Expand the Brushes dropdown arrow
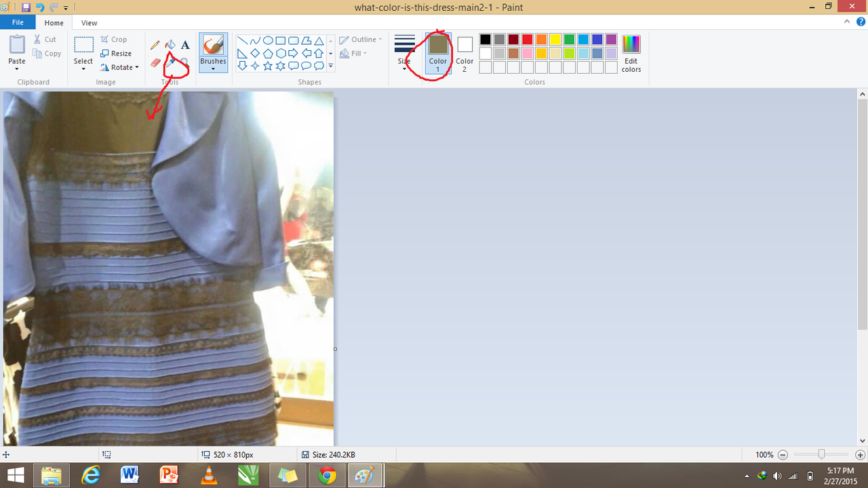This screenshot has width=868, height=488. (x=213, y=69)
